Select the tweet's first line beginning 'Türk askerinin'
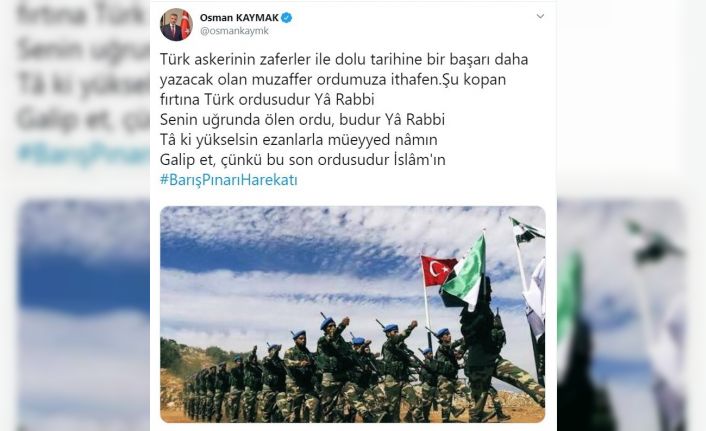This screenshot has height=431, width=706. (x=344, y=59)
